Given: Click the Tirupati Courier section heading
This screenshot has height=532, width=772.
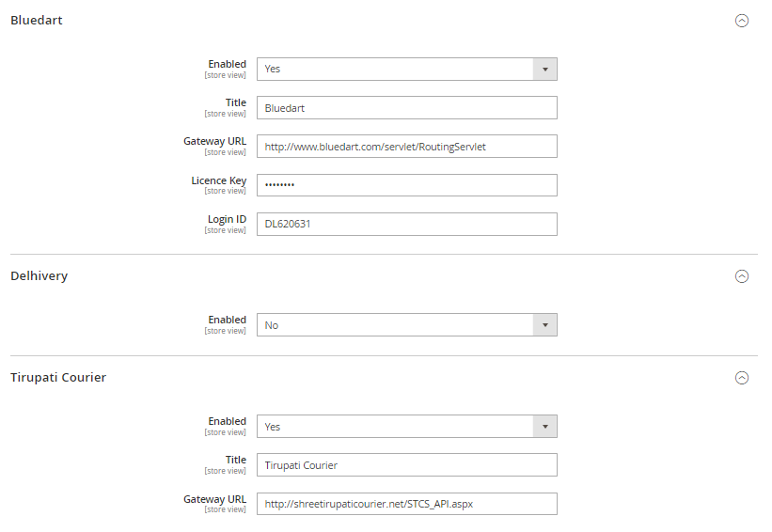Looking at the screenshot, I should (x=58, y=378).
